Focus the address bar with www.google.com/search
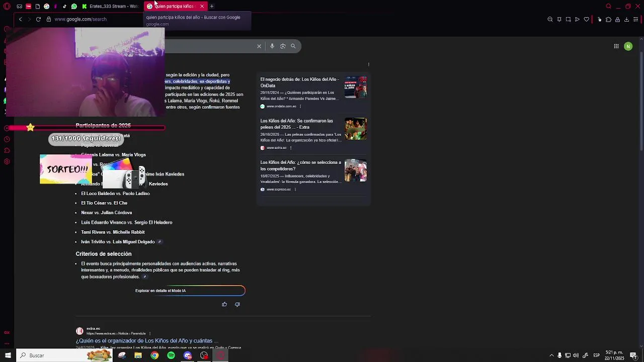This screenshot has height=362, width=644. 80,19
